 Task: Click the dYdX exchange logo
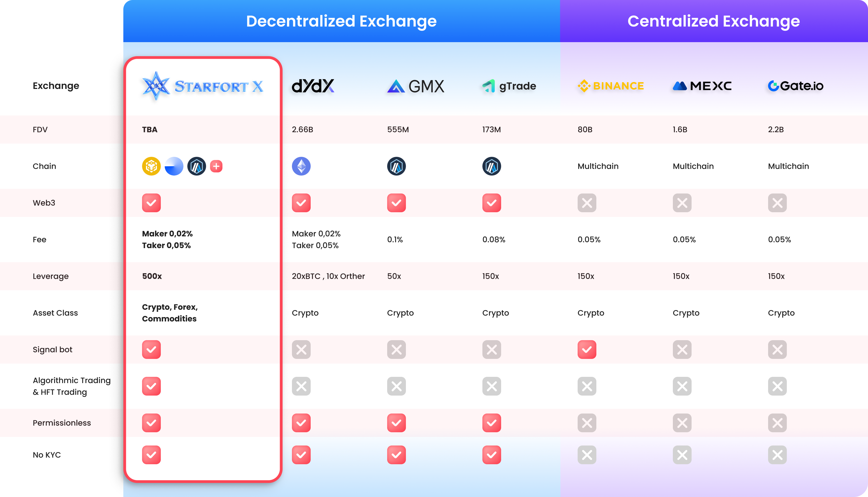pos(313,86)
